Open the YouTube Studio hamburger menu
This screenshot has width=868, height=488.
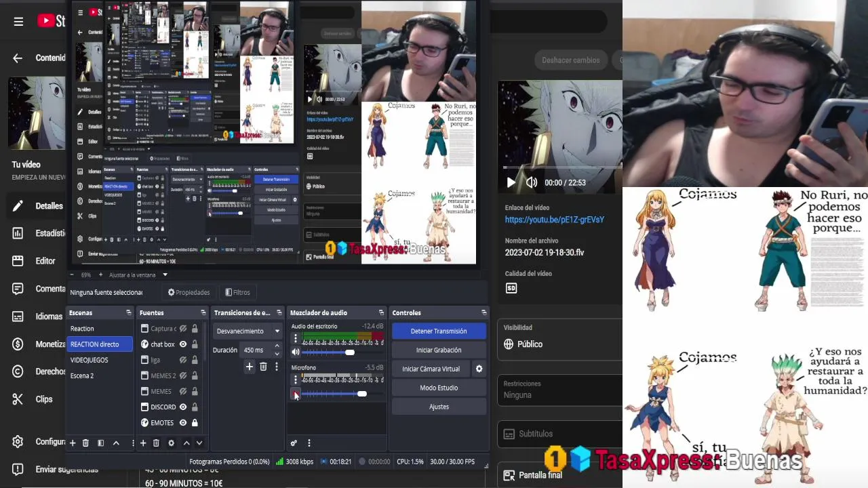(x=18, y=21)
